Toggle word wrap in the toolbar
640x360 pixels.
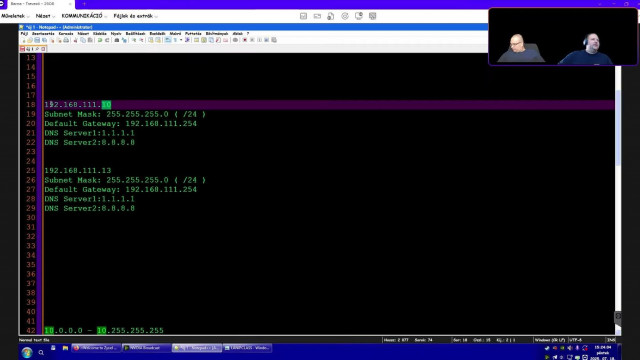tap(168, 40)
